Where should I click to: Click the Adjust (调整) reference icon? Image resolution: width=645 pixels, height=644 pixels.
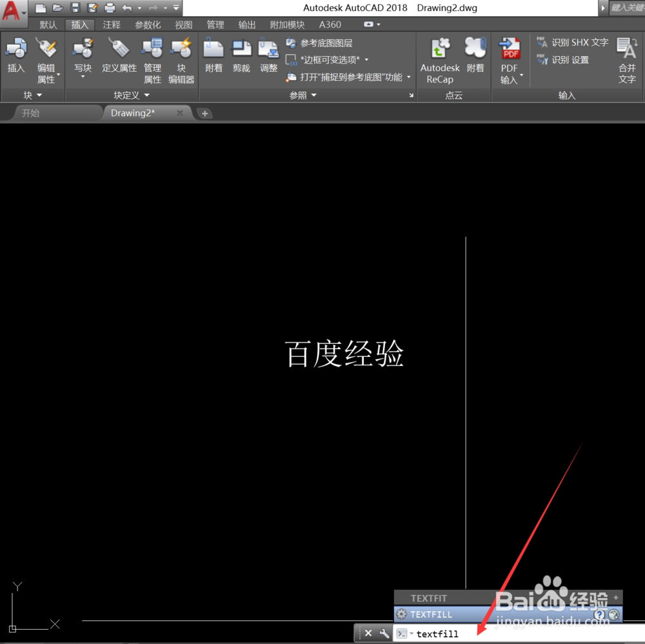tap(268, 55)
